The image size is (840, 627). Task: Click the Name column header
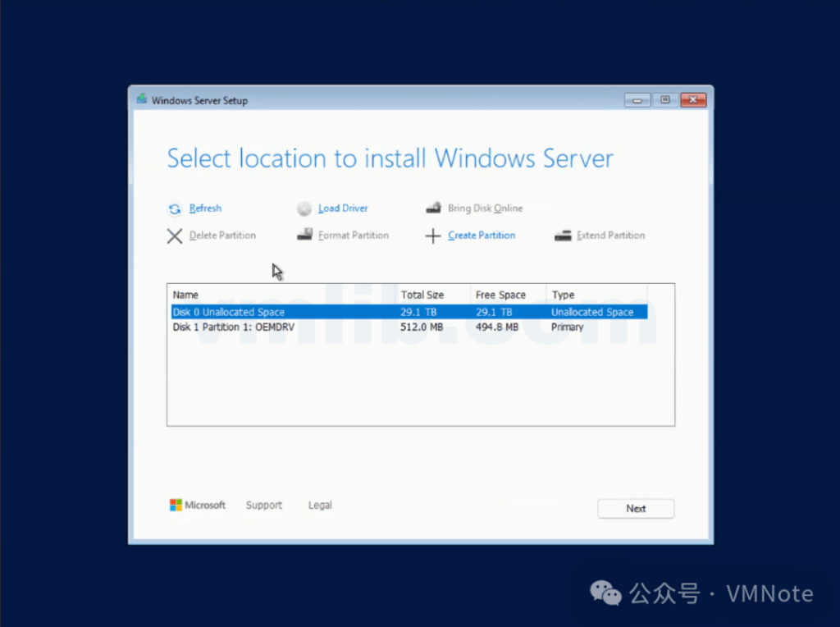pos(185,295)
